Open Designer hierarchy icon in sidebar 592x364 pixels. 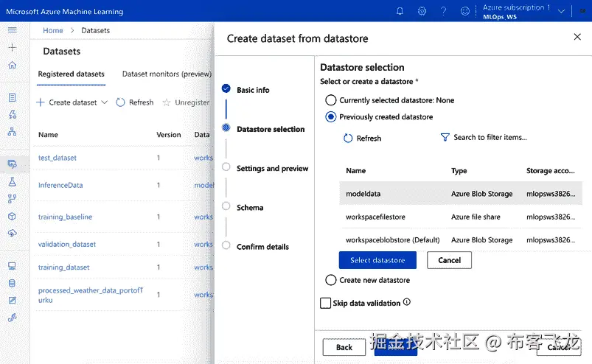coord(12,131)
